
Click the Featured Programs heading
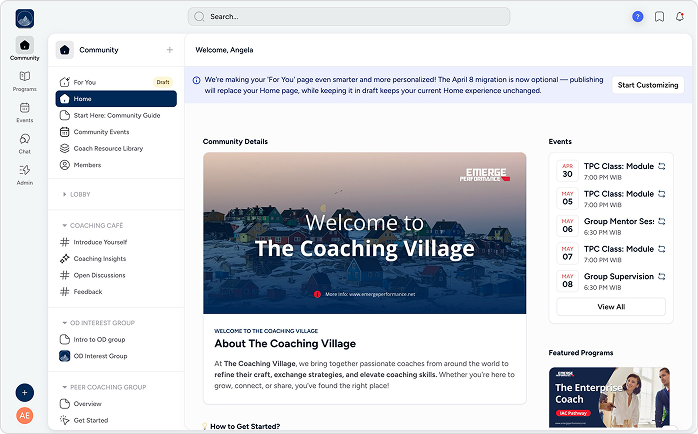pos(581,353)
